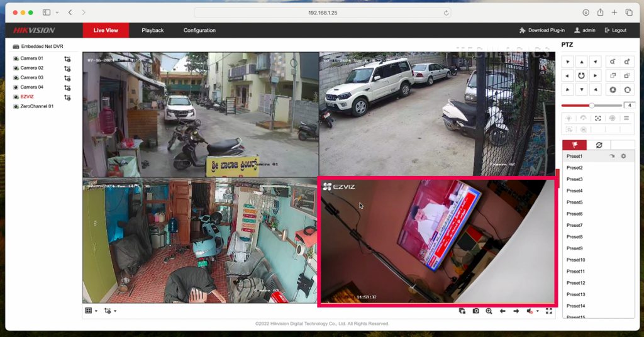Start PTZ auto-scan with center rotate button
Viewport: 644px width, 337px height.
582,75
